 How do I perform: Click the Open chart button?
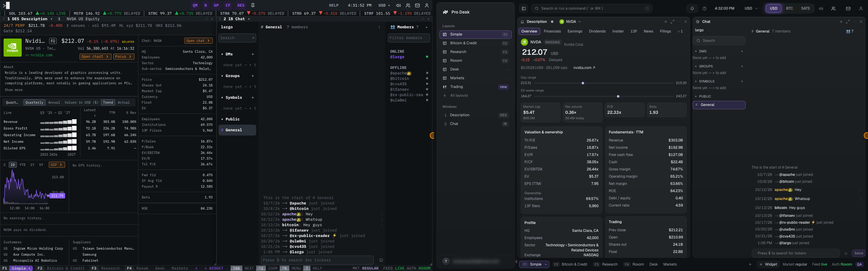(x=95, y=57)
